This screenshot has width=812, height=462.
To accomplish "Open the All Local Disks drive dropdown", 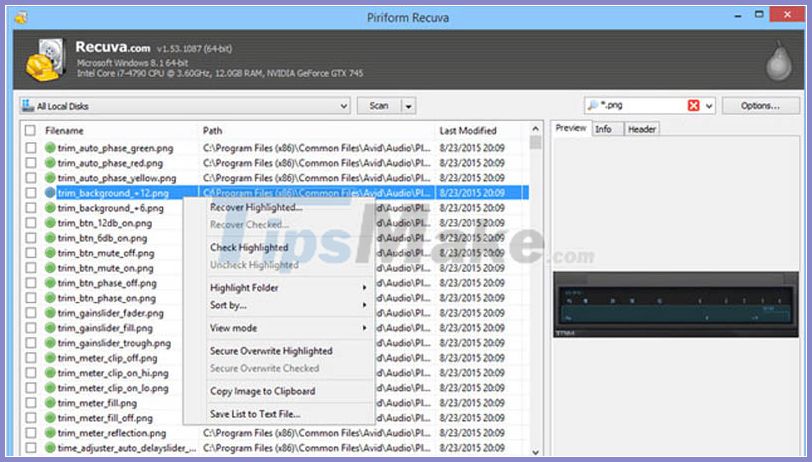I will click(343, 106).
